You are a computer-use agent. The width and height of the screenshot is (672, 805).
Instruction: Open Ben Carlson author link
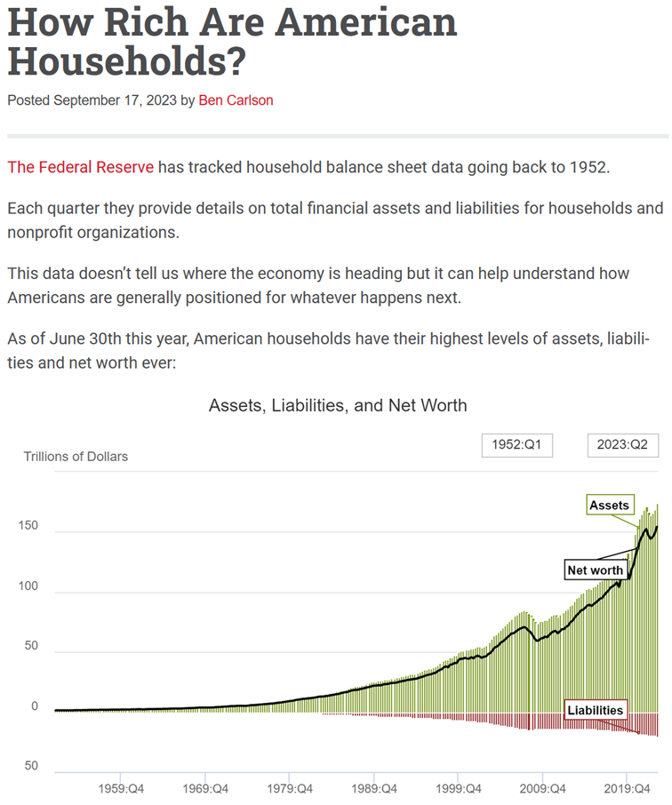pos(236,100)
